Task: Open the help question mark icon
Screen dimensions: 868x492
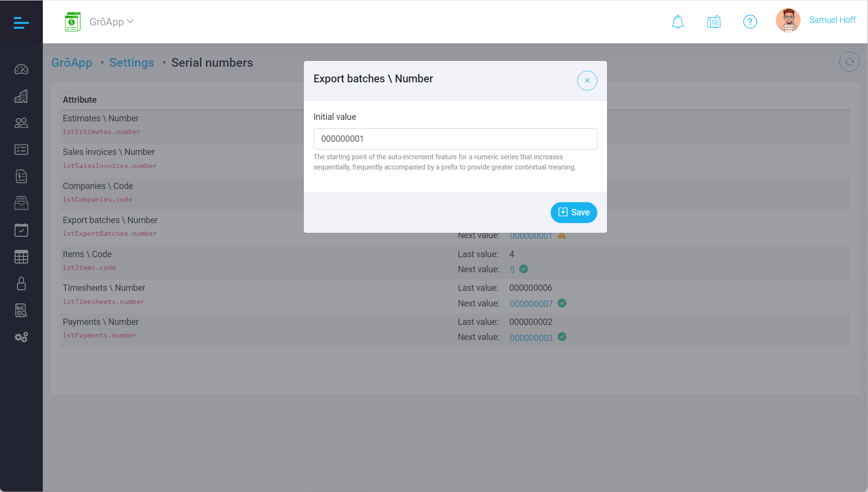Action: [x=750, y=21]
